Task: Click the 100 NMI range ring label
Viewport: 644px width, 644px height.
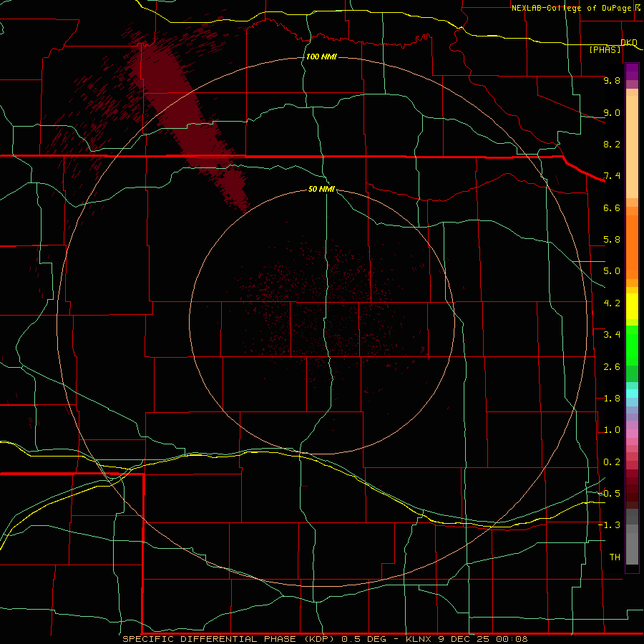Action: tap(321, 57)
